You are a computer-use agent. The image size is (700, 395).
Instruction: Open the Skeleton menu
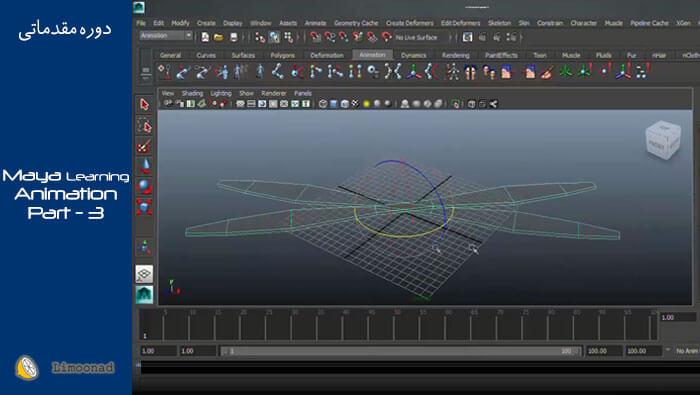499,23
